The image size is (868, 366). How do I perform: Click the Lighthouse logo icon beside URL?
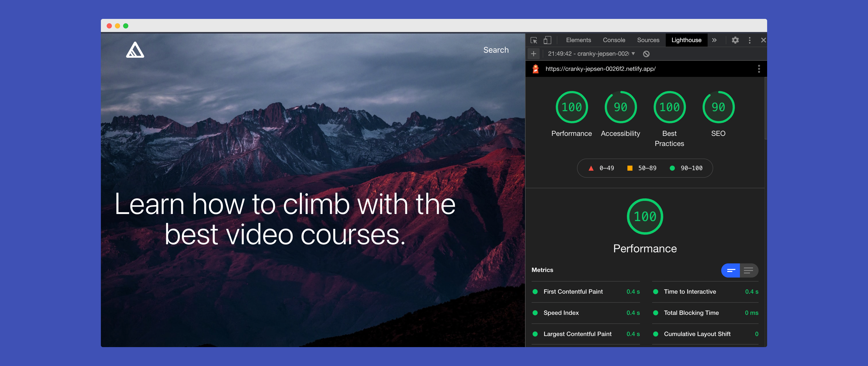(x=535, y=69)
